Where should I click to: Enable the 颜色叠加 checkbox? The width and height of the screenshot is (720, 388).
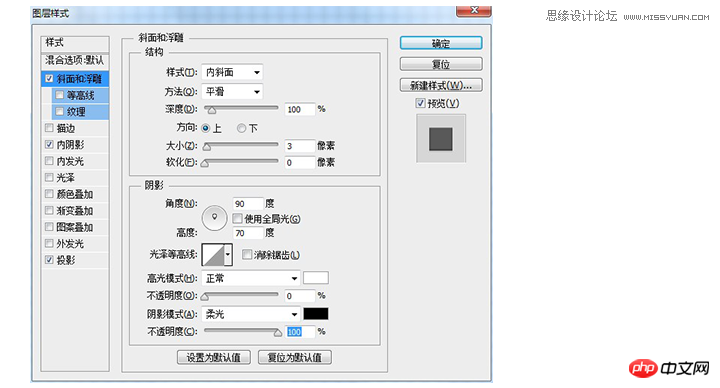coord(49,194)
